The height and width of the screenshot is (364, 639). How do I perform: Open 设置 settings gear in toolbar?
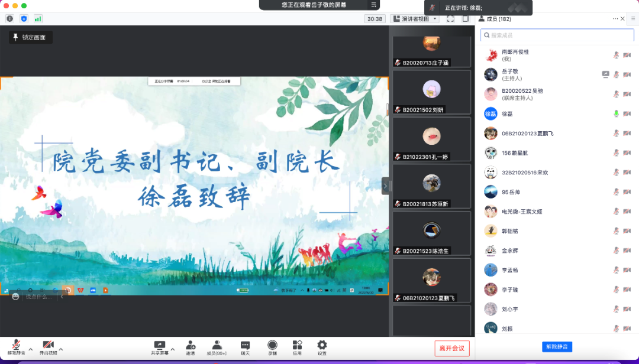click(x=322, y=347)
